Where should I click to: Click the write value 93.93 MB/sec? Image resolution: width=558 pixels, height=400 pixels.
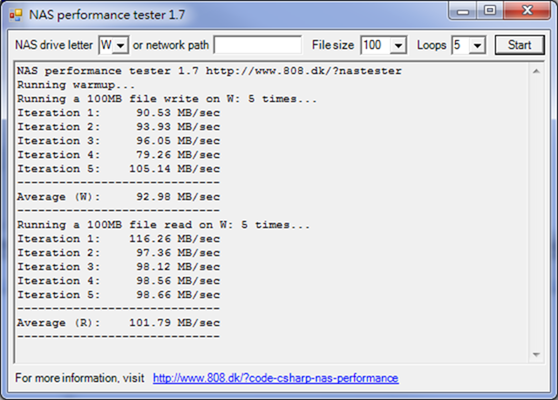[x=178, y=127]
